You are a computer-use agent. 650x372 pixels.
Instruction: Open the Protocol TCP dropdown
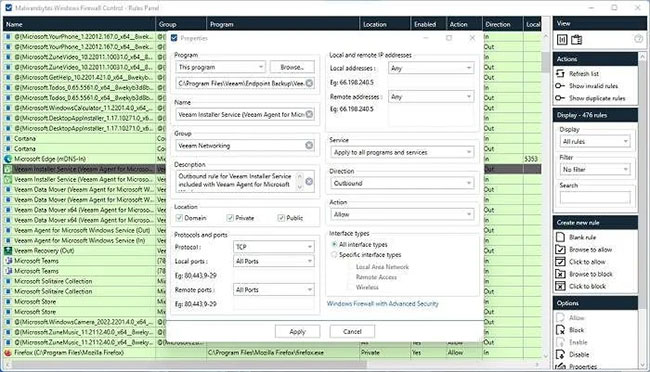tap(274, 247)
